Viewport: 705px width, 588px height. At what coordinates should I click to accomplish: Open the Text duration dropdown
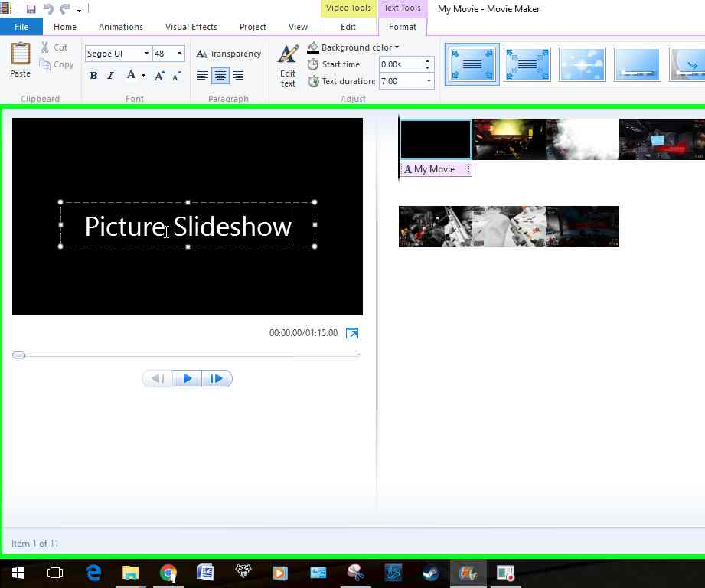(428, 81)
